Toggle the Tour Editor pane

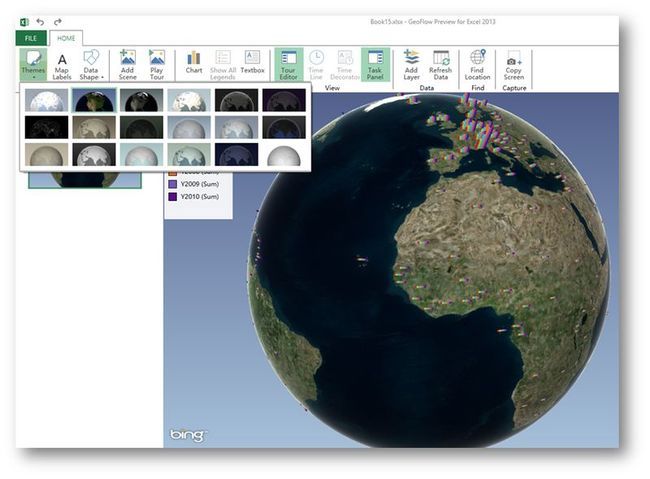click(x=289, y=65)
